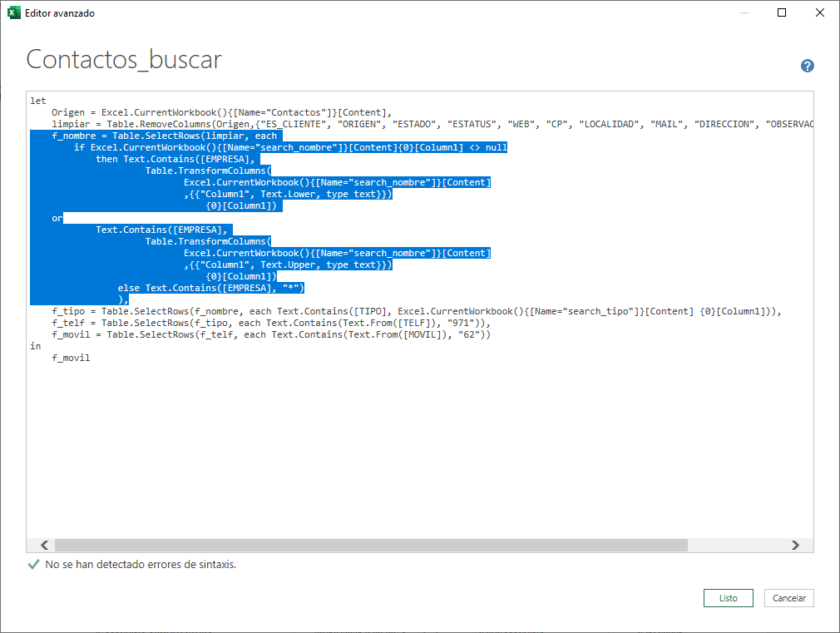The height and width of the screenshot is (633, 840).
Task: Click the 'in' keyword line
Action: tap(36, 346)
